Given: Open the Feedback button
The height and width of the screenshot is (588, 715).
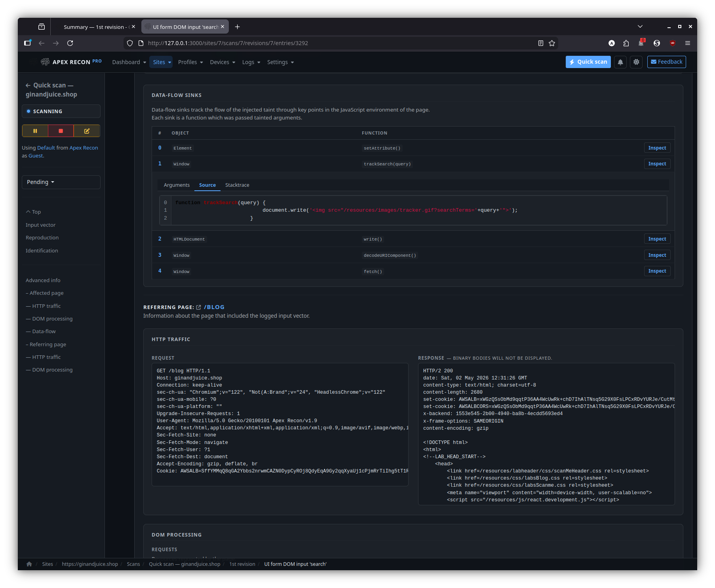Looking at the screenshot, I should tap(667, 62).
